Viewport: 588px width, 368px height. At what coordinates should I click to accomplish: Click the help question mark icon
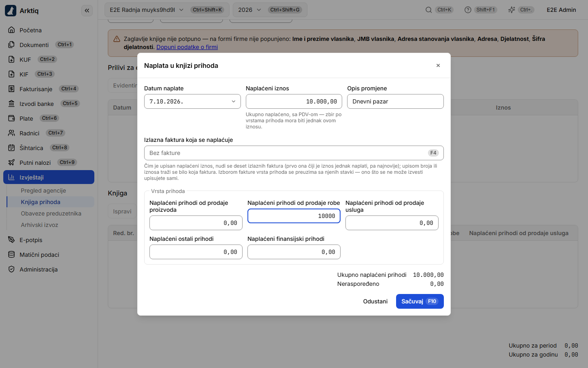468,10
